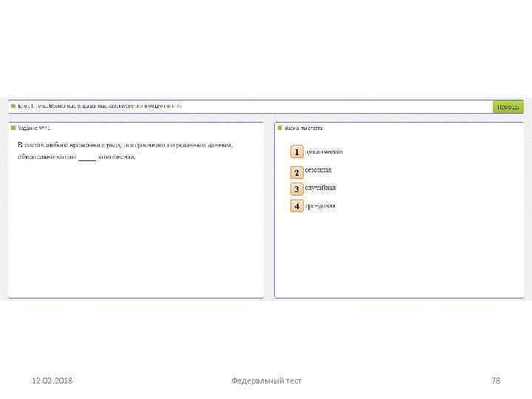Click the green button in the header bar
Screen dimensions: 532x399
tap(508, 107)
